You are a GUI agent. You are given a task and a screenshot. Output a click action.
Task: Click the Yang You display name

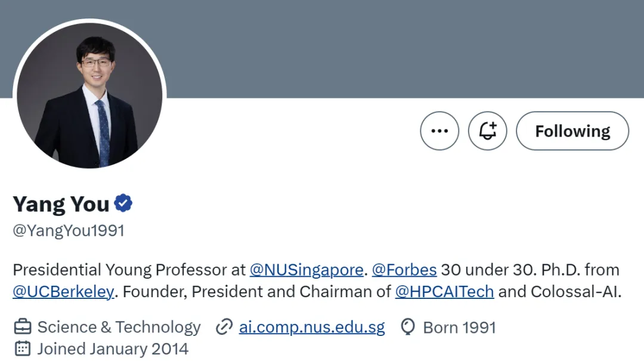(61, 204)
